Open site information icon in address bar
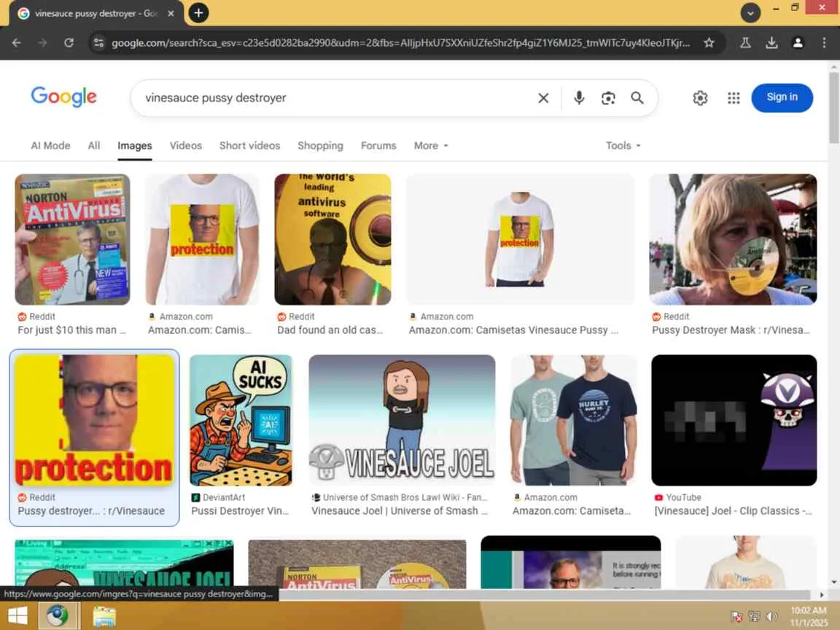The width and height of the screenshot is (840, 630). (x=98, y=43)
